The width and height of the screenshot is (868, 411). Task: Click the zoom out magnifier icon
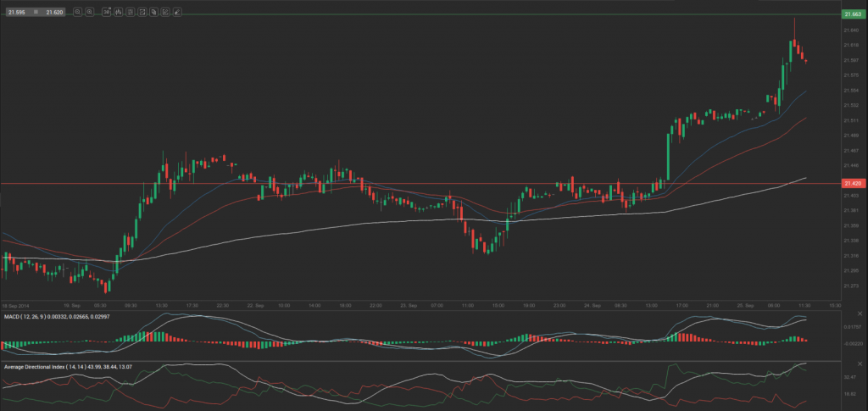pyautogui.click(x=78, y=13)
